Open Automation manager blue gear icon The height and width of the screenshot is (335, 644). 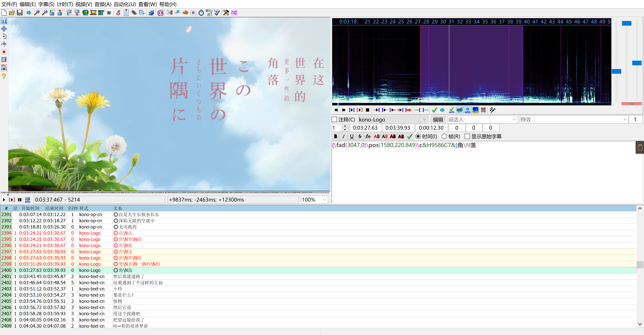pyautogui.click(x=151, y=13)
